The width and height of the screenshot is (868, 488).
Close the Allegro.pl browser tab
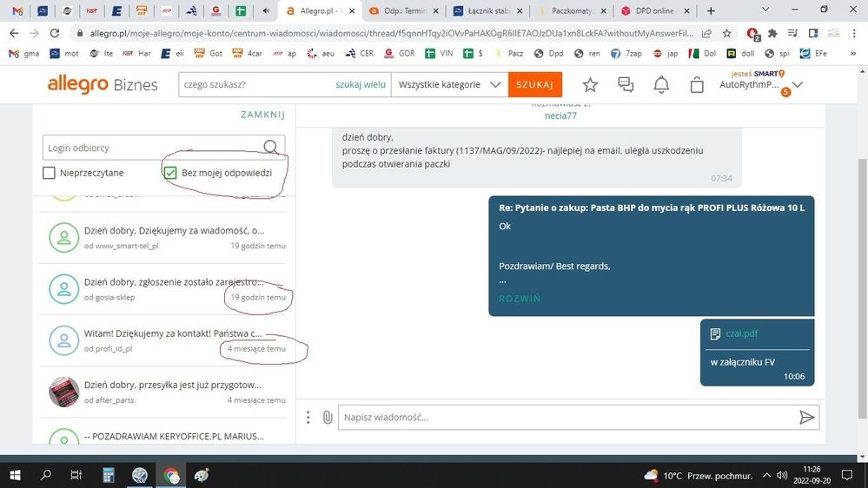point(352,10)
